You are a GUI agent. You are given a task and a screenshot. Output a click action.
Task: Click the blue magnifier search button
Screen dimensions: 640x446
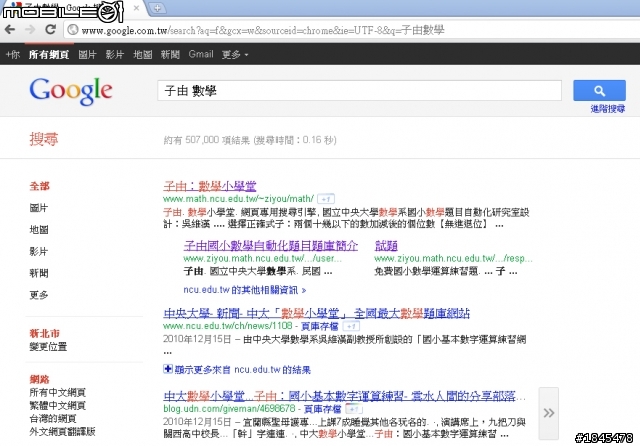[599, 91]
